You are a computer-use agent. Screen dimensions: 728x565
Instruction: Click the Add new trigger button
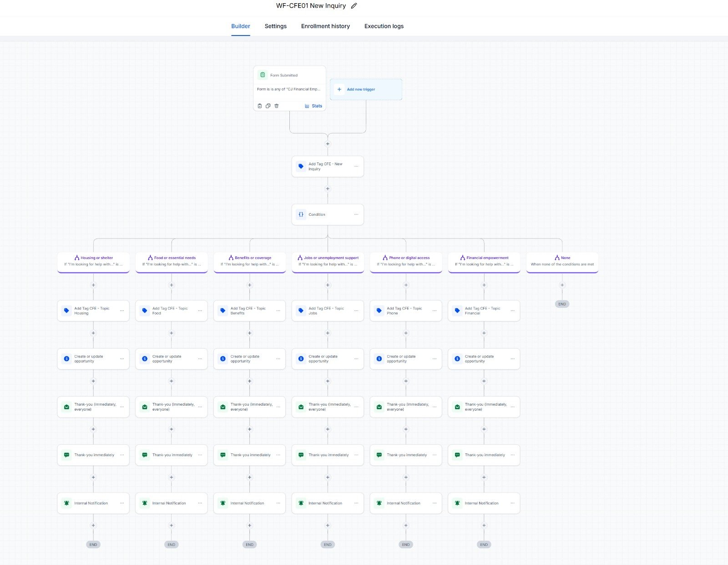(x=366, y=89)
